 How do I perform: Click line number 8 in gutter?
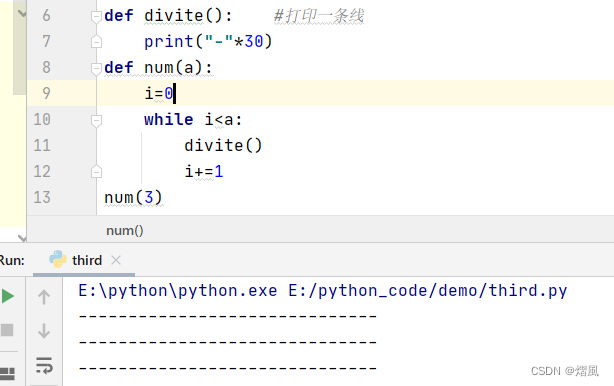point(46,67)
